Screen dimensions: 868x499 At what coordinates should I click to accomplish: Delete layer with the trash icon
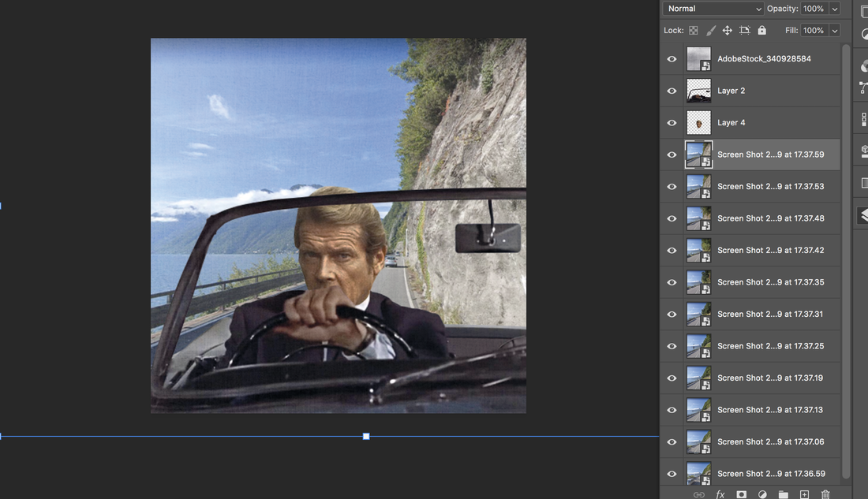pyautogui.click(x=825, y=494)
